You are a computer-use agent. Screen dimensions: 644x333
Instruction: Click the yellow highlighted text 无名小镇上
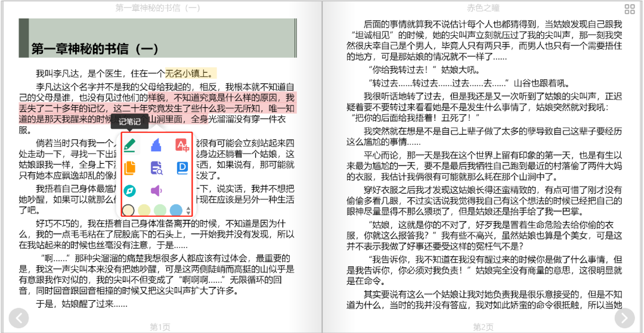point(191,73)
